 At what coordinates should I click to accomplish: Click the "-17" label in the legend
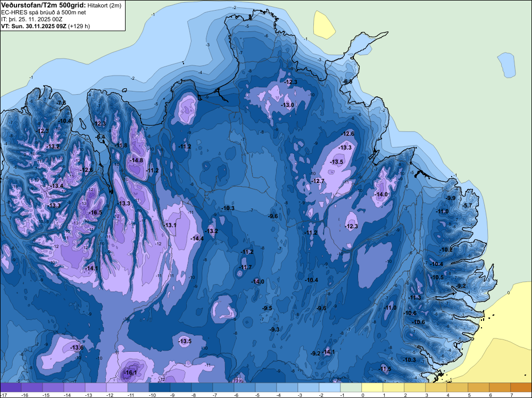point(3,395)
